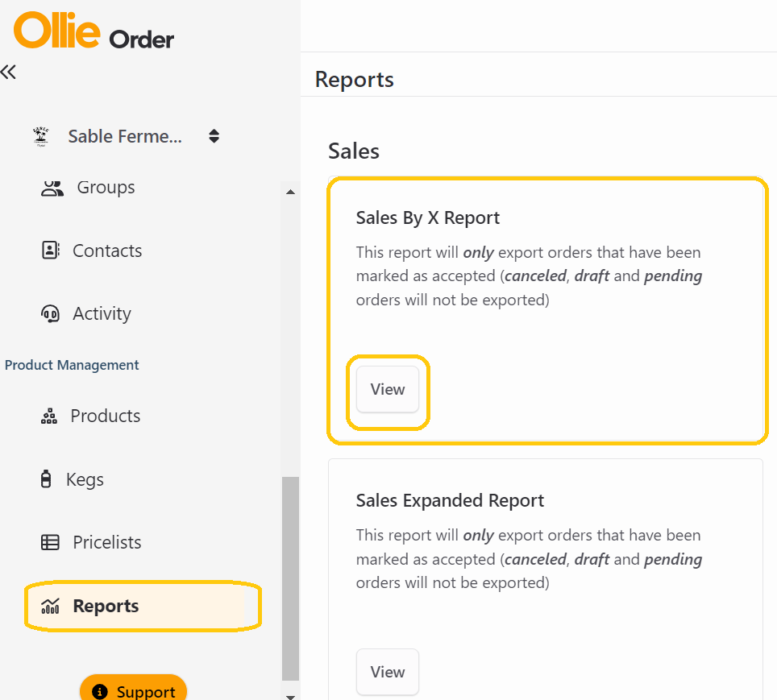Click the Reports chart icon
Image resolution: width=777 pixels, height=700 pixels.
[50, 606]
